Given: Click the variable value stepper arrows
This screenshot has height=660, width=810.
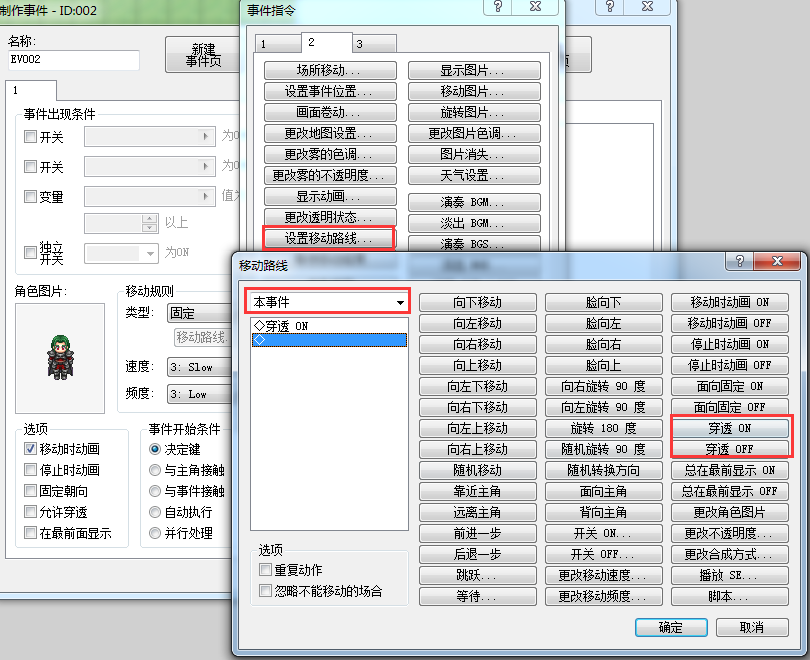Looking at the screenshot, I should 149,223.
